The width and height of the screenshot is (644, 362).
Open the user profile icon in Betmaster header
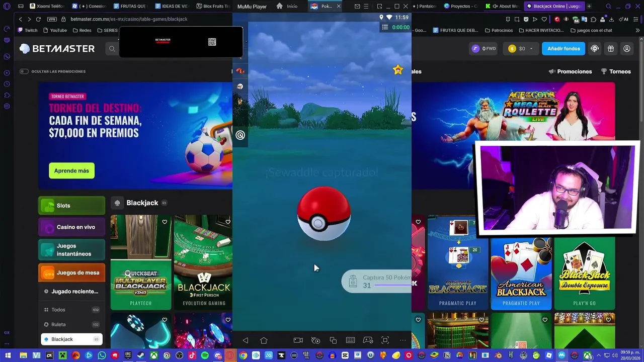627,49
